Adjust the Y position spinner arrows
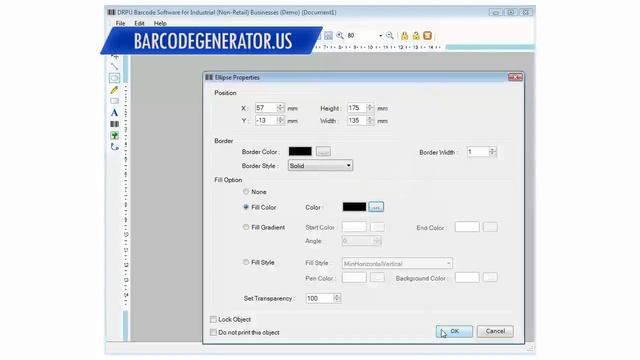The height and width of the screenshot is (360, 640). (280, 120)
